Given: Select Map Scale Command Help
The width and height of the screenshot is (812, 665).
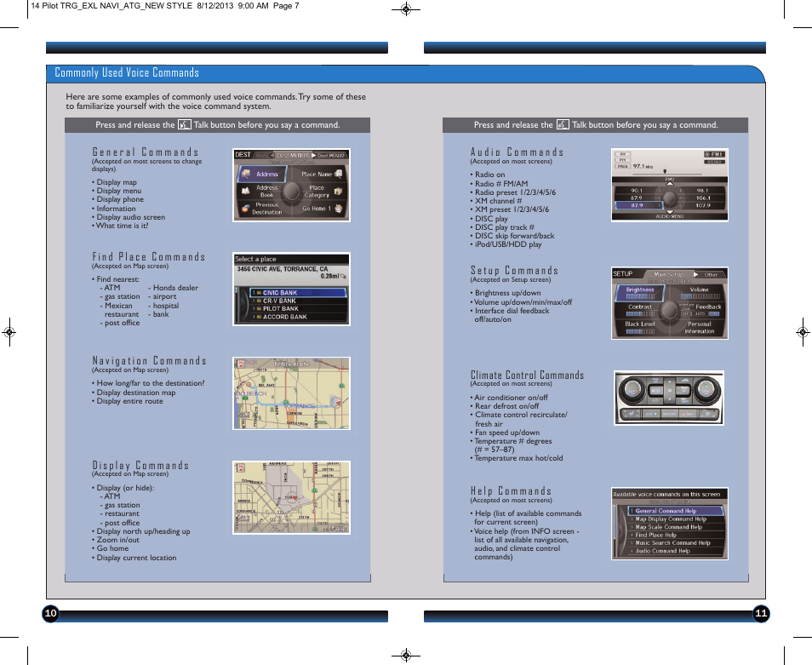Looking at the screenshot, I should 676,527.
